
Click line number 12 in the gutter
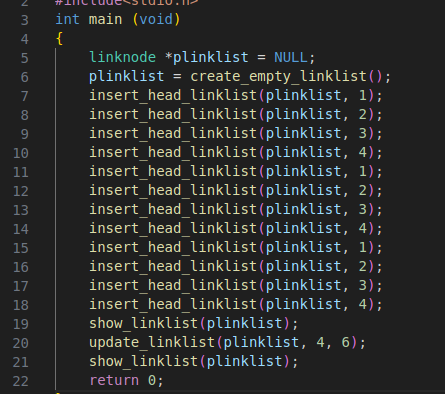click(21, 191)
